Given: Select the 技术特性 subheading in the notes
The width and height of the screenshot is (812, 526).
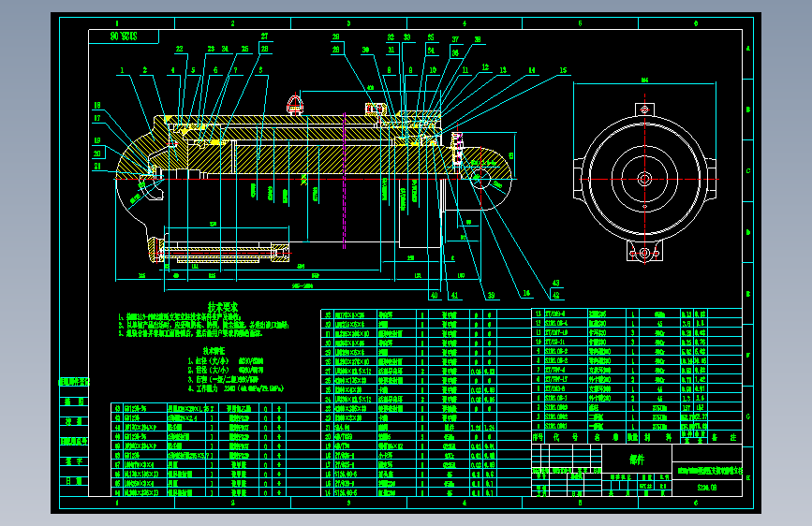Looking at the screenshot, I should tap(214, 350).
